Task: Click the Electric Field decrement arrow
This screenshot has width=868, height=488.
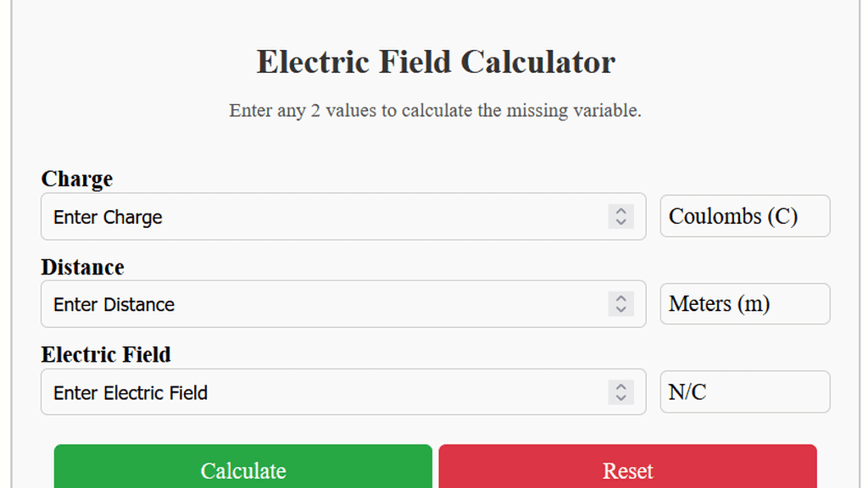Action: [x=622, y=397]
